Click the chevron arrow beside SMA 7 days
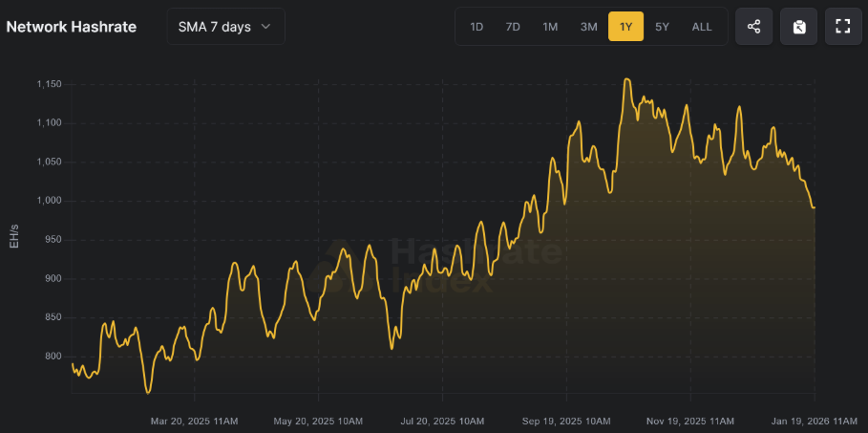The width and height of the screenshot is (868, 433). (265, 27)
